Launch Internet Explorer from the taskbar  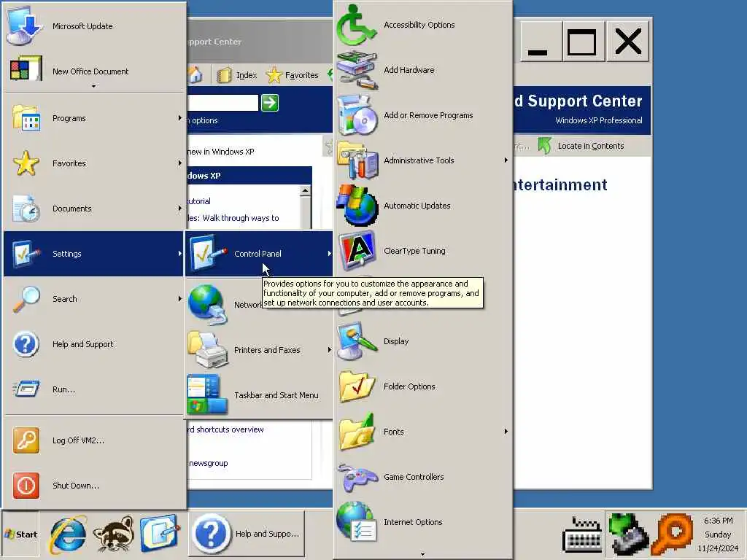(x=68, y=534)
